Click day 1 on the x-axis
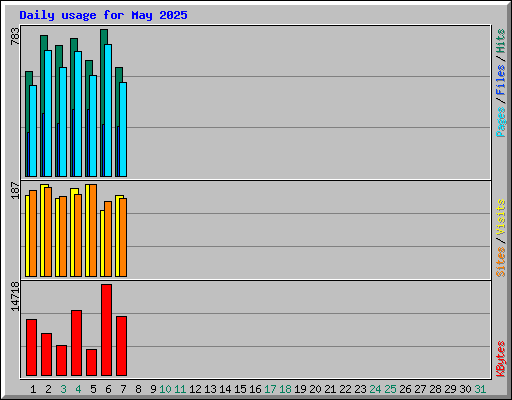The height and width of the screenshot is (400, 512). pos(33,389)
